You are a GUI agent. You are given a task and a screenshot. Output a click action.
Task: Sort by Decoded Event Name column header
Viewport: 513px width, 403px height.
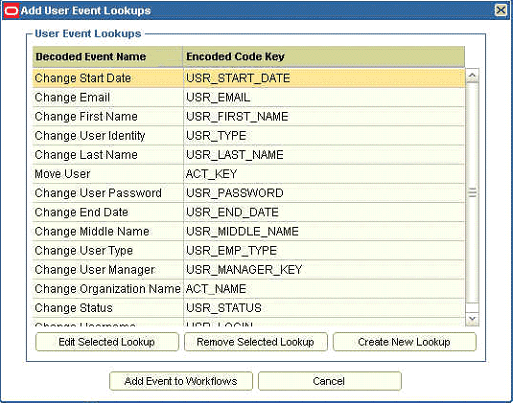tap(107, 57)
